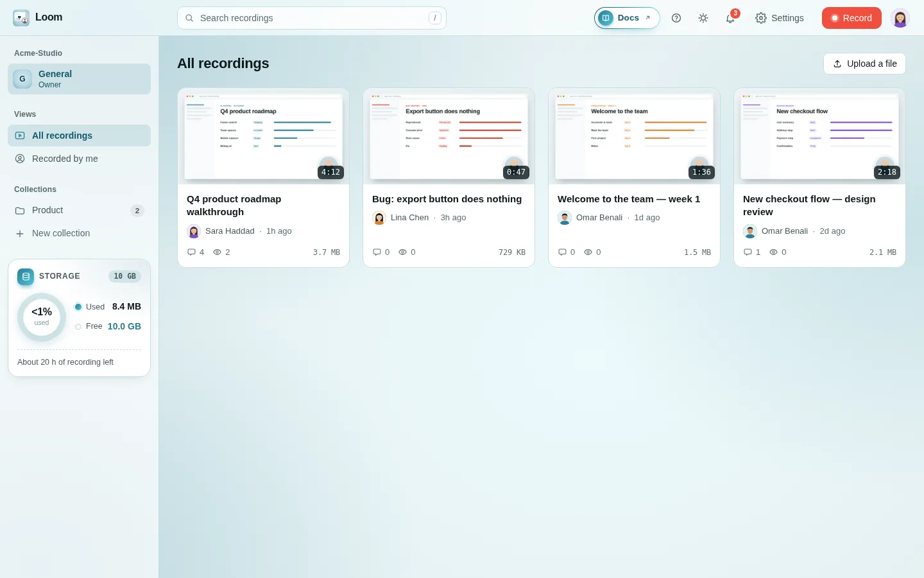Open the Export button does nothing thumbnail
Screen dimensions: 924x578
click(x=449, y=136)
